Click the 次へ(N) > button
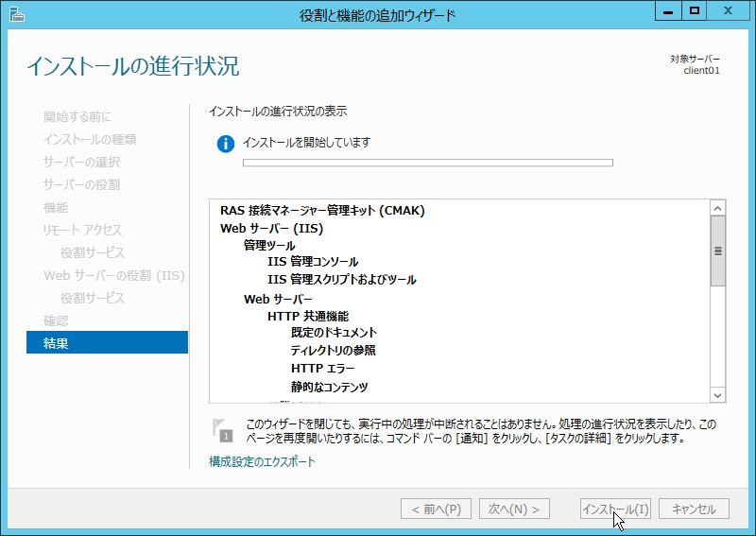Viewport: 756px width, 536px height. pyautogui.click(x=514, y=509)
